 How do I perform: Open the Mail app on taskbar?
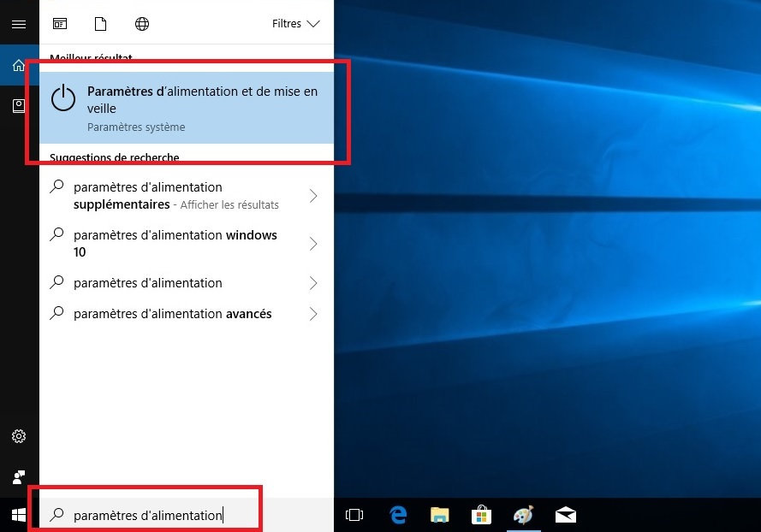(565, 515)
